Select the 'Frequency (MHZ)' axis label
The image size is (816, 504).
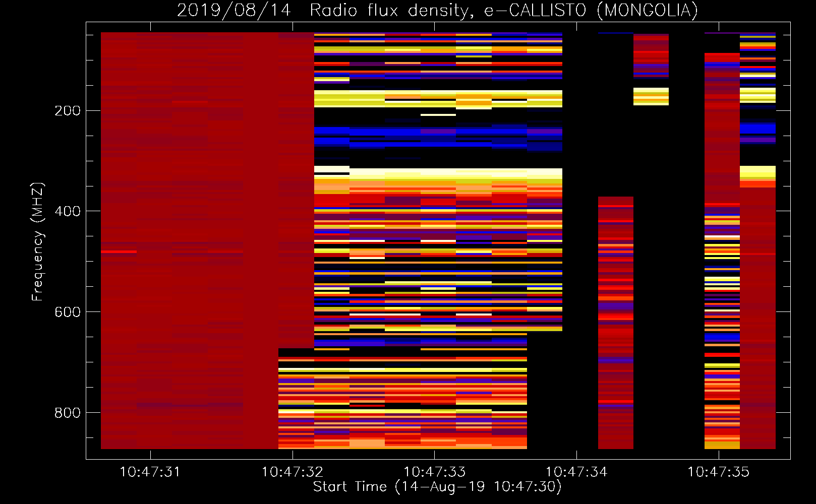pyautogui.click(x=37, y=241)
